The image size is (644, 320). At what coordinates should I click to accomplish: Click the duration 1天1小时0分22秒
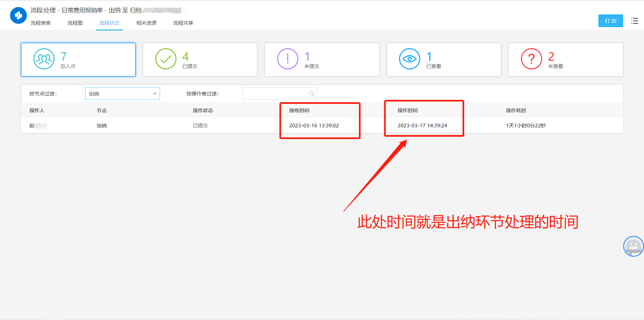tap(526, 126)
